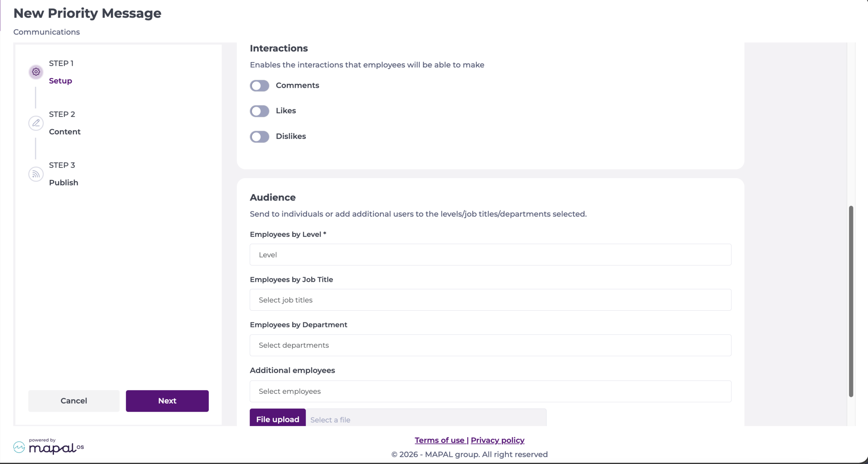The height and width of the screenshot is (464, 868).
Task: Open the Select job titles dropdown
Action: [490, 300]
